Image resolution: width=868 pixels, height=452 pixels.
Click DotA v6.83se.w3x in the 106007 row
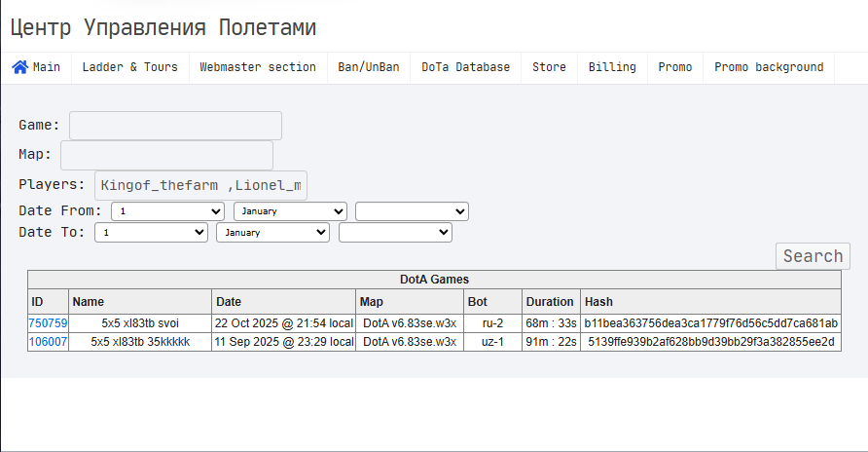pyautogui.click(x=410, y=342)
